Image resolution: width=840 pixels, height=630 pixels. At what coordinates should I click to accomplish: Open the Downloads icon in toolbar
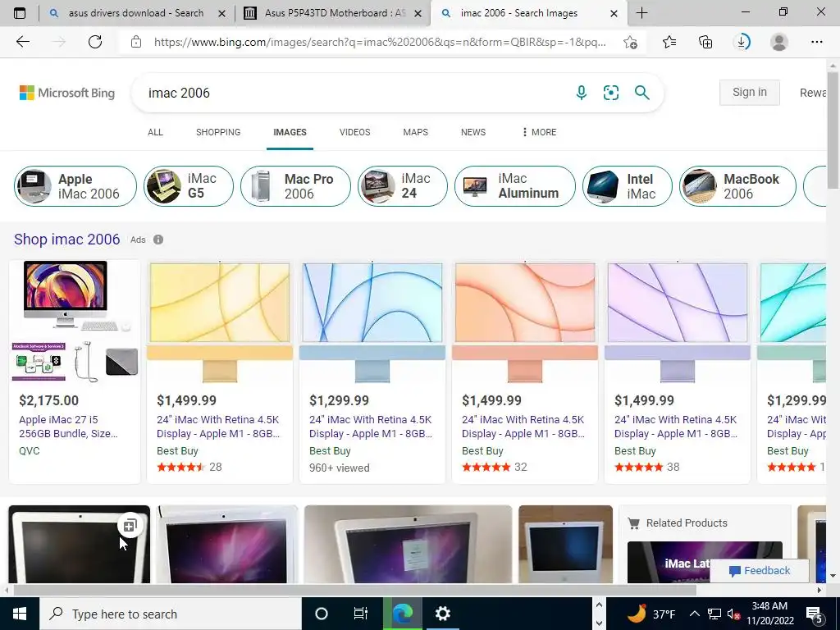[742, 42]
